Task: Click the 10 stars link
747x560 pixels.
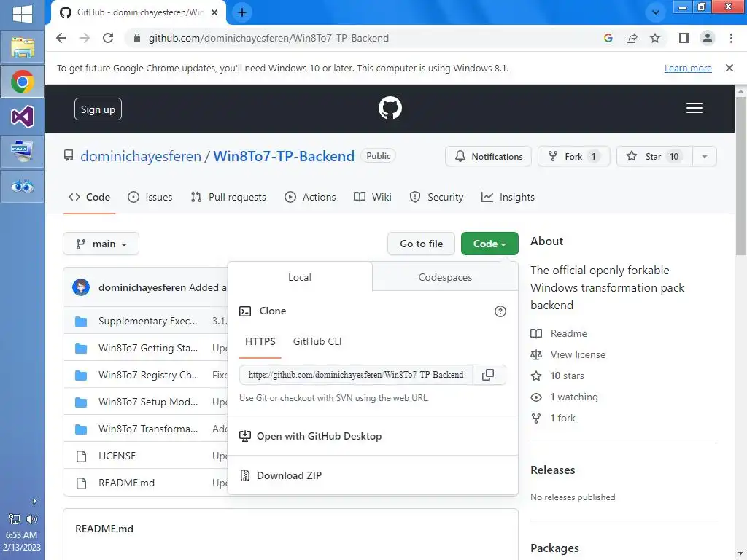Action: click(x=557, y=376)
